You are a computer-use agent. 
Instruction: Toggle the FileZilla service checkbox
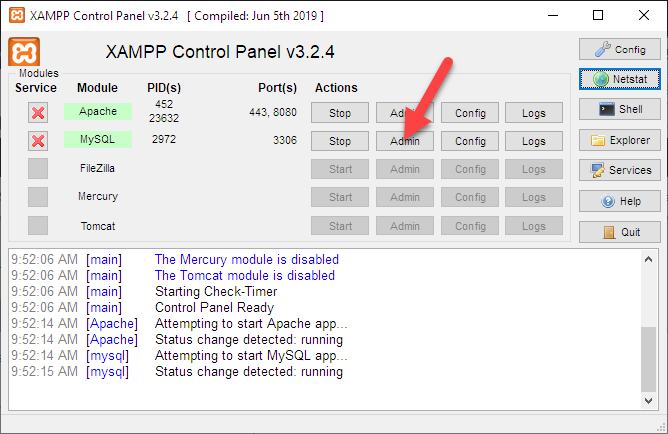38,169
